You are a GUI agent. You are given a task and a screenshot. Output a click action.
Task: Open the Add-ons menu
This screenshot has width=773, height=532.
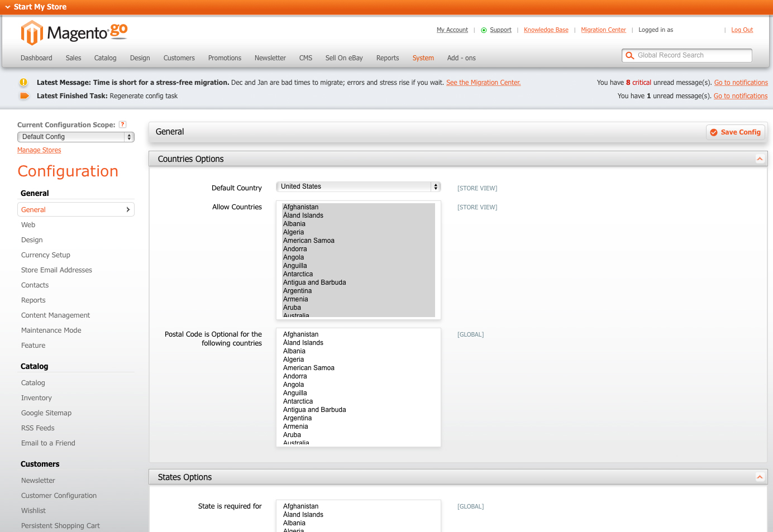tap(461, 58)
